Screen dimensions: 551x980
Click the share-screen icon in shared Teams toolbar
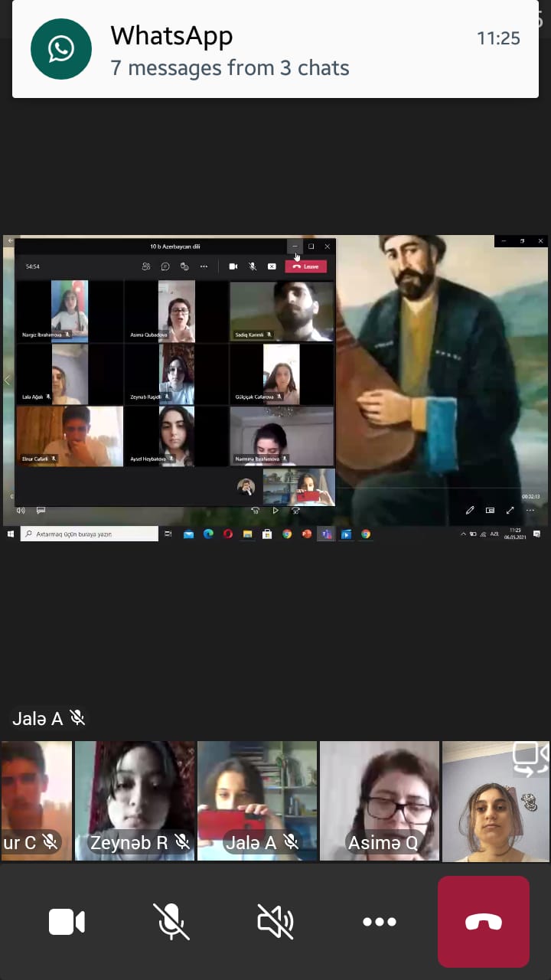tap(272, 266)
